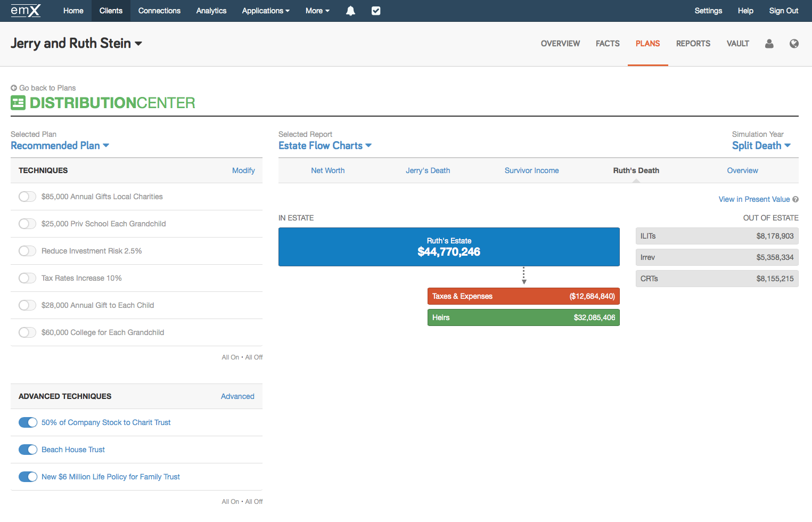This screenshot has width=812, height=522.
Task: Click the emX logo
Action: (x=26, y=11)
